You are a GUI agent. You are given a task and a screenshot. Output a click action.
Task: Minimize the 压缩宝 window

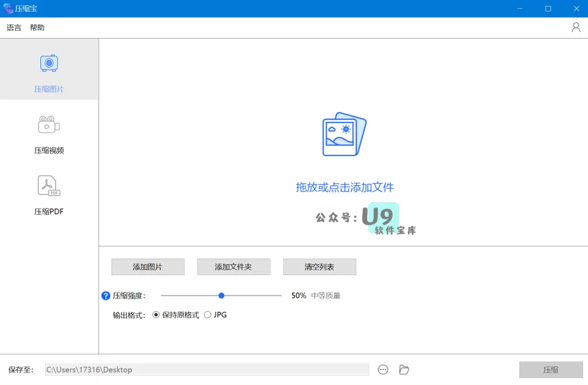coord(520,9)
